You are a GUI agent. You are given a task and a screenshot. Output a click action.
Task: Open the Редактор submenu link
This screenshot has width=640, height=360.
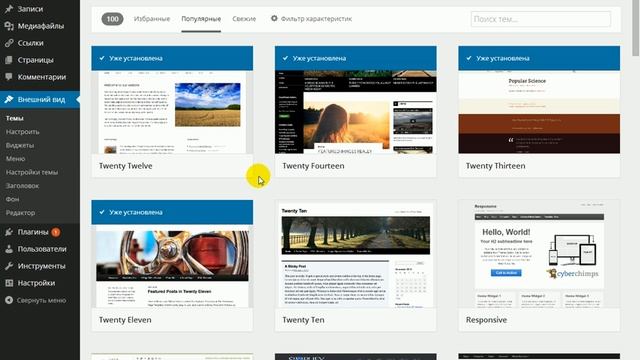coord(20,212)
